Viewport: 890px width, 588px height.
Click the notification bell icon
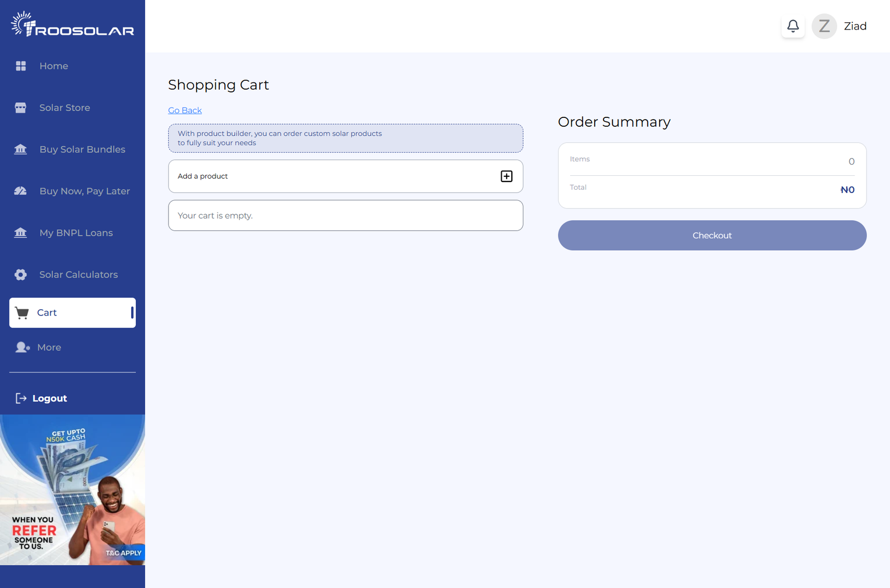[793, 26]
